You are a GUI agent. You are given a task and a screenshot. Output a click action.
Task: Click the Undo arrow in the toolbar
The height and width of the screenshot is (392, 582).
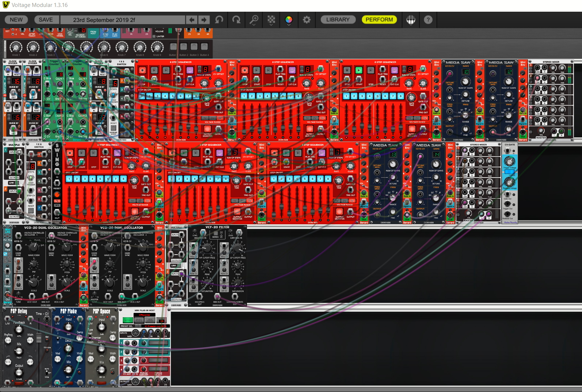(219, 20)
